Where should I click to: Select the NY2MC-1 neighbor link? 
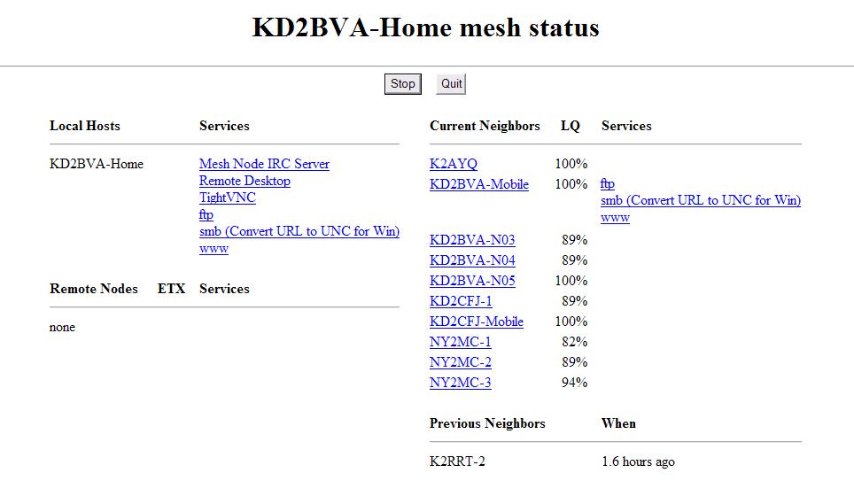pos(461,342)
